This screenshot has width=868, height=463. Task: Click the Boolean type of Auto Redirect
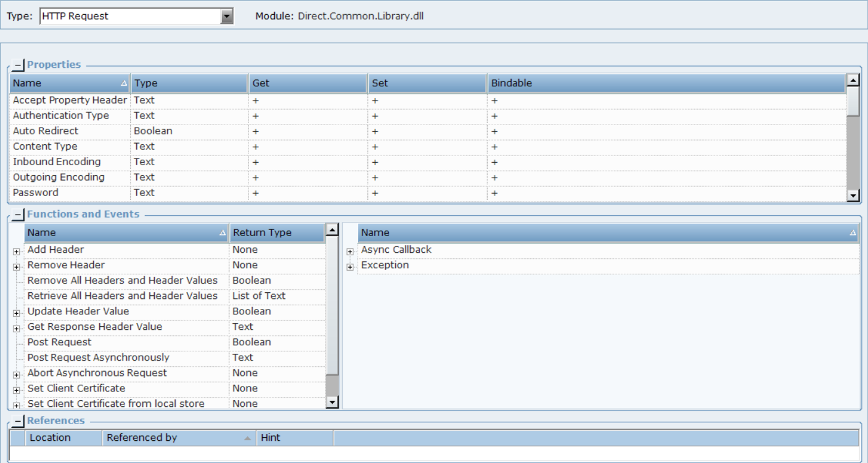(153, 131)
